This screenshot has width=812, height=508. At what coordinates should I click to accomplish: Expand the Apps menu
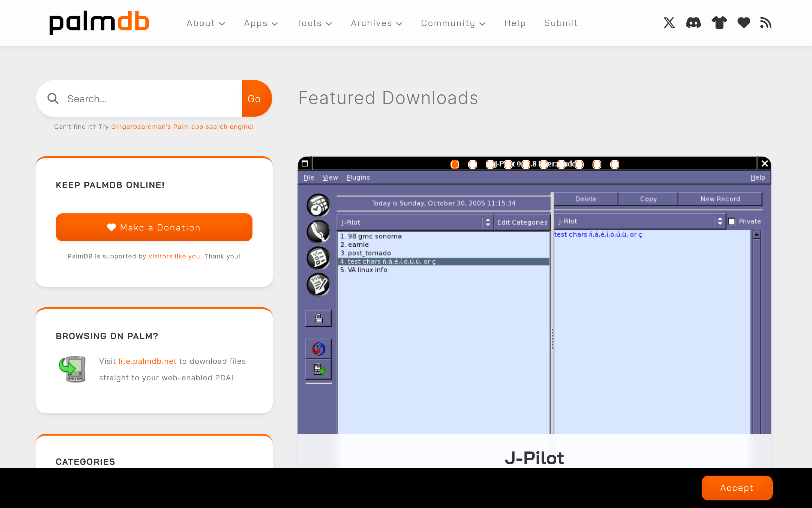[261, 23]
